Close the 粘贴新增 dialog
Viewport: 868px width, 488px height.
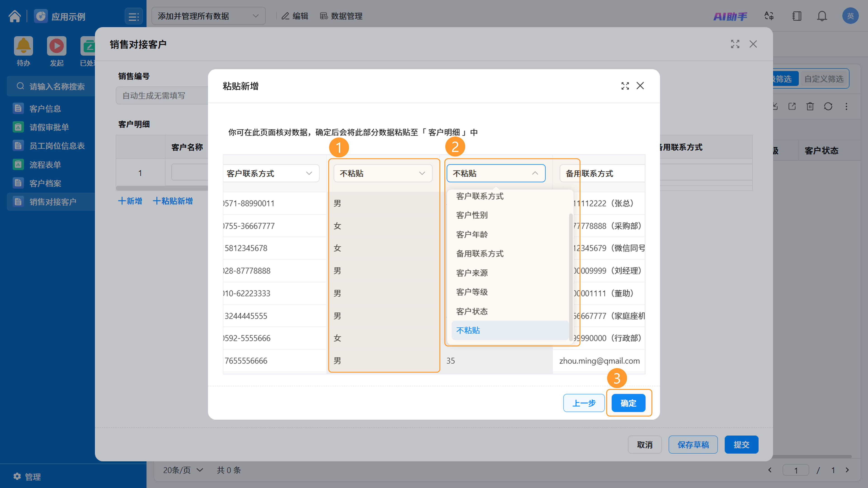[640, 86]
